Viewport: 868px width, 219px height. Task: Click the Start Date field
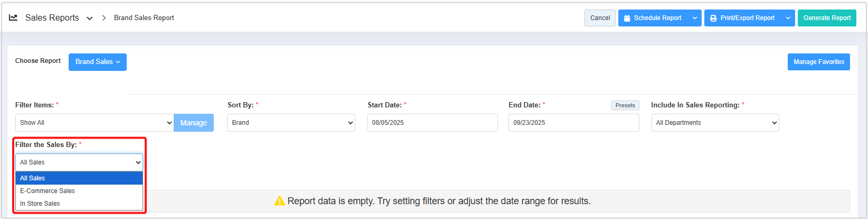(x=432, y=123)
